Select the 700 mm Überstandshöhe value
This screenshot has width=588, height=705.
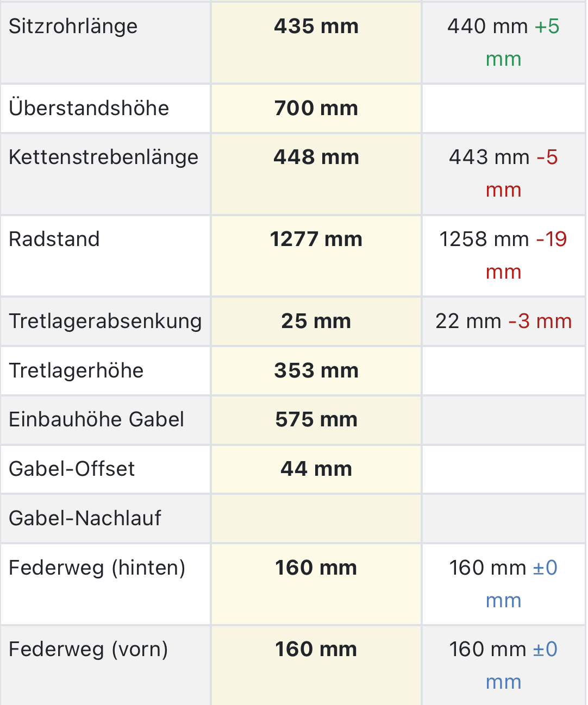pos(316,108)
